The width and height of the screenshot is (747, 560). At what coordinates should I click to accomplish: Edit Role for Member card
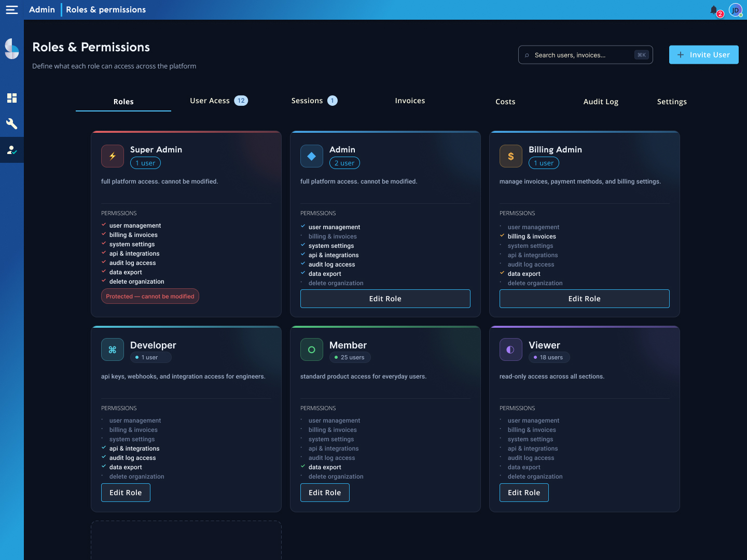pyautogui.click(x=325, y=493)
